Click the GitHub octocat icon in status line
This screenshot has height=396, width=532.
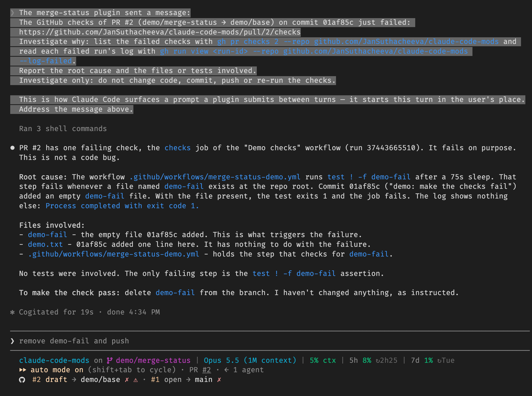coord(22,380)
